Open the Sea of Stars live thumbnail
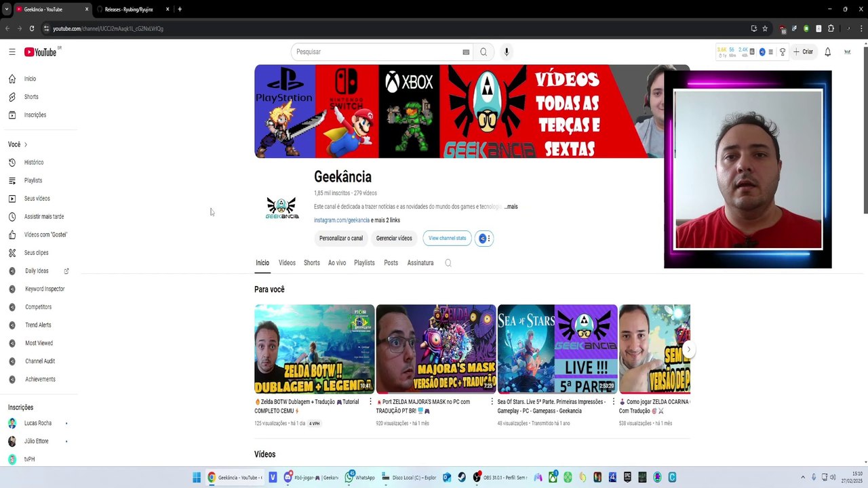 (x=557, y=349)
